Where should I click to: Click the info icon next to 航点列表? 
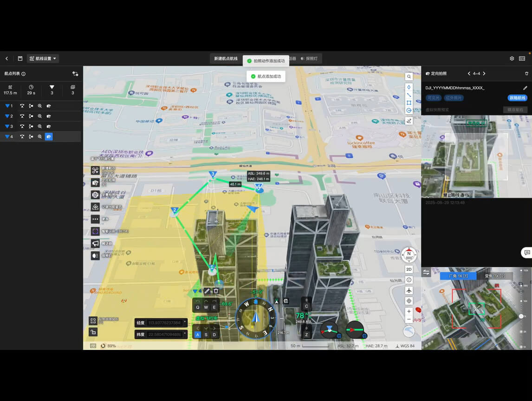pos(23,74)
